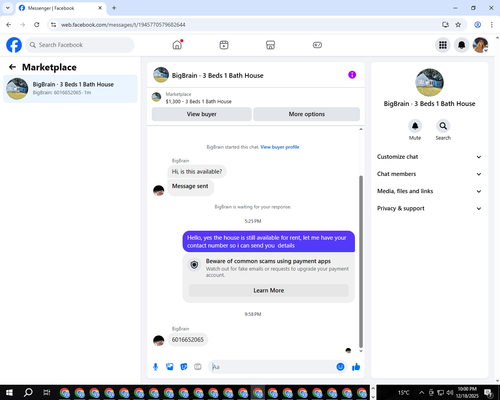Mute this chat with the bell icon
The height and width of the screenshot is (400, 500).
click(x=415, y=126)
